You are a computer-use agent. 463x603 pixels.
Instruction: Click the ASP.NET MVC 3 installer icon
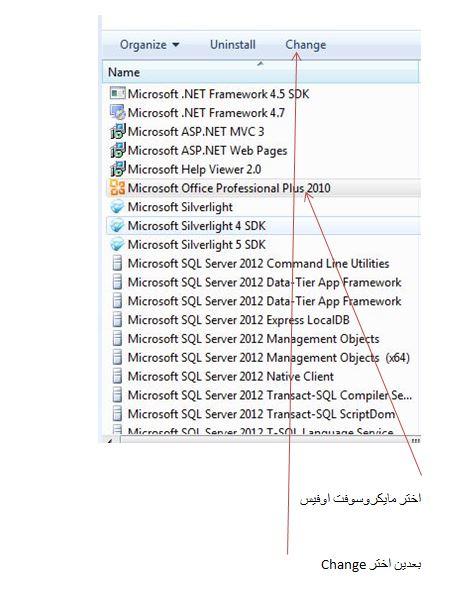pyautogui.click(x=117, y=131)
